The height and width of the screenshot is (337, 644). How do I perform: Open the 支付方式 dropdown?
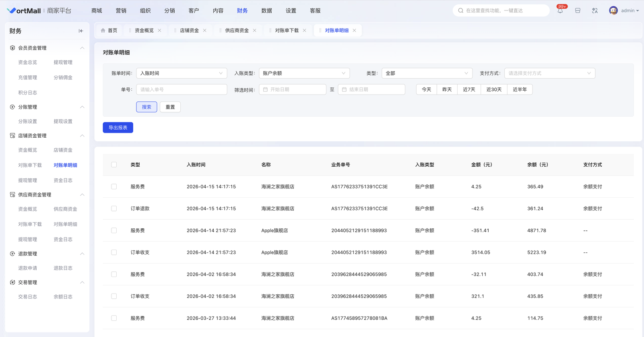549,73
